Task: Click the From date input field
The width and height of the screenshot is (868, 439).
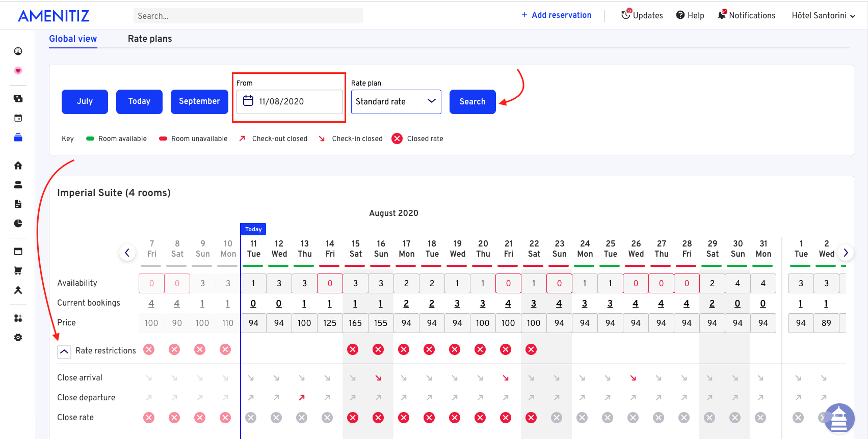Action: tap(290, 102)
